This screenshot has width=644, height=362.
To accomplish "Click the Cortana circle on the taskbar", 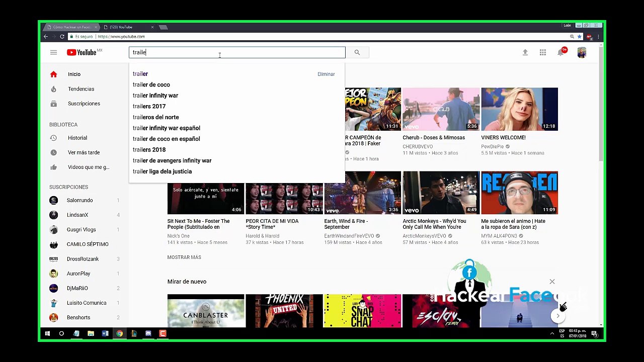I will [61, 333].
